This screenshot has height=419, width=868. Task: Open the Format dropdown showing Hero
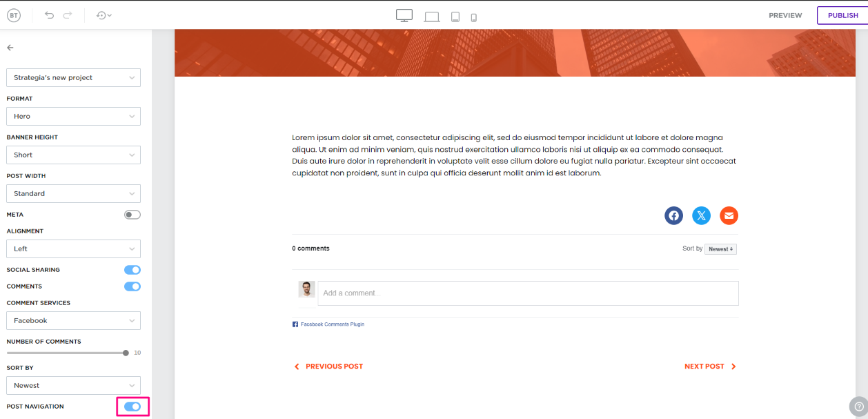73,116
